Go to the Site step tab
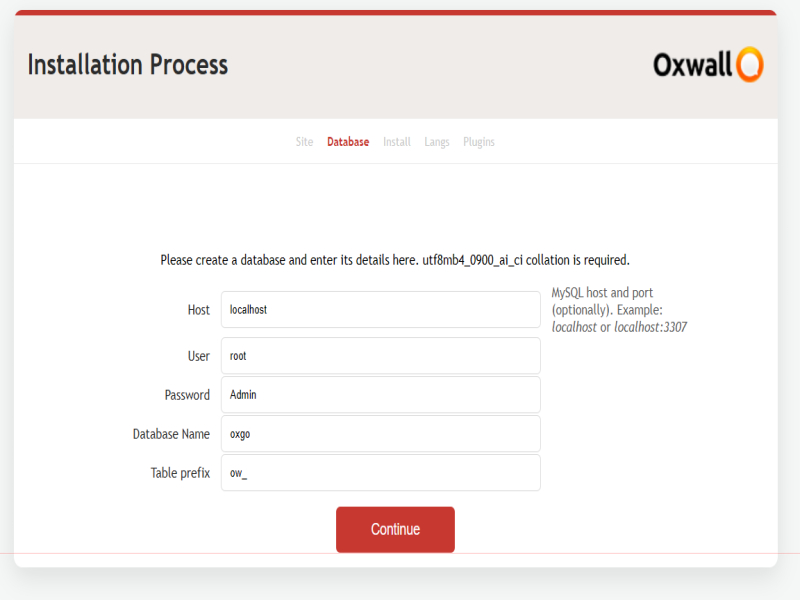The image size is (800, 600). (x=304, y=142)
